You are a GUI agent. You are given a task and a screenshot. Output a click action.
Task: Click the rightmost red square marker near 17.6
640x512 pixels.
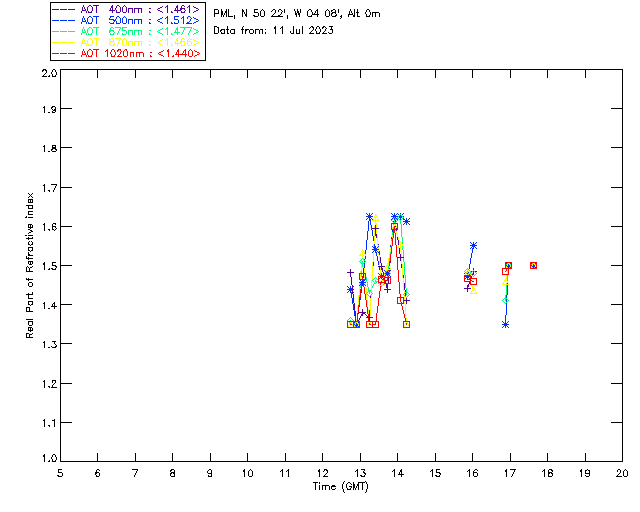(x=533, y=265)
